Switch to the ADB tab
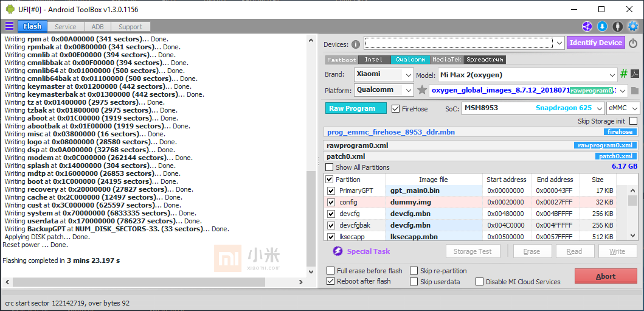 98,27
